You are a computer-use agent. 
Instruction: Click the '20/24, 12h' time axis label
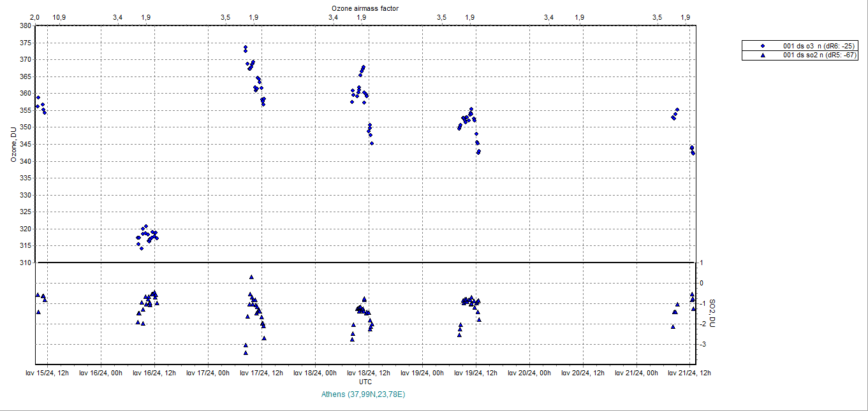point(582,373)
